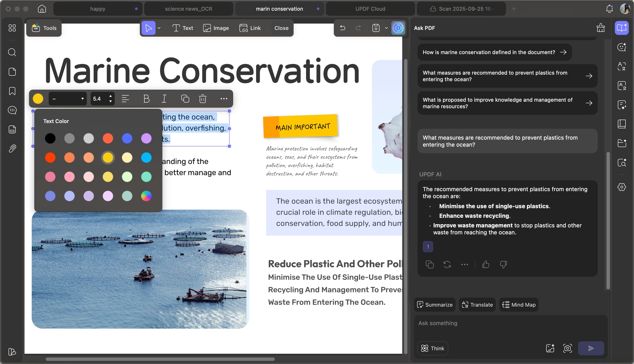This screenshot has width=634, height=364.
Task: Click the Mind Map button
Action: (x=519, y=305)
